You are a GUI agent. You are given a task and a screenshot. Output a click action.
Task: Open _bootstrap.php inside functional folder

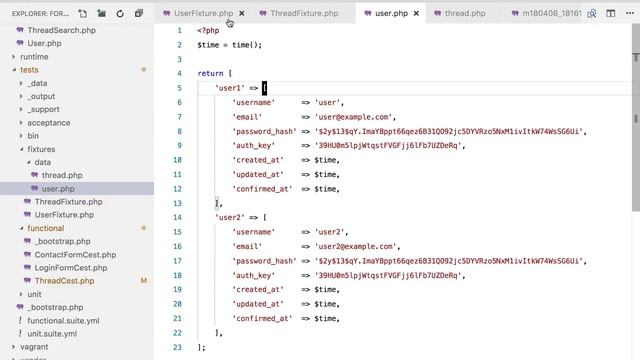(x=62, y=242)
